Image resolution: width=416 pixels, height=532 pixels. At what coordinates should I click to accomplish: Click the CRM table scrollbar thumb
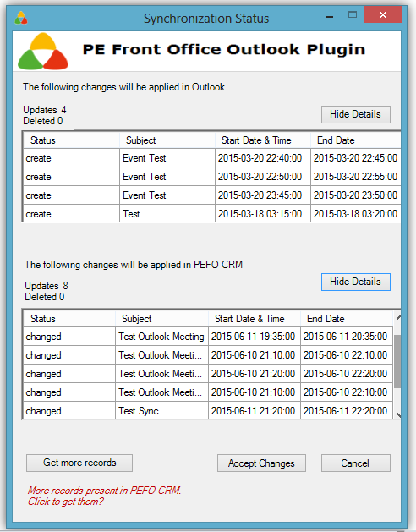click(x=397, y=361)
